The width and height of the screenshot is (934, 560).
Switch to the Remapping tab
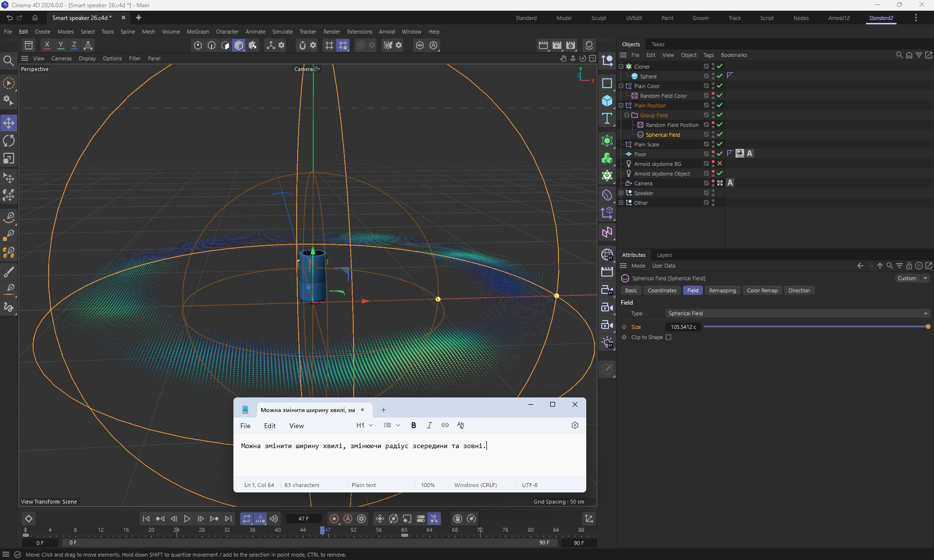pyautogui.click(x=722, y=290)
